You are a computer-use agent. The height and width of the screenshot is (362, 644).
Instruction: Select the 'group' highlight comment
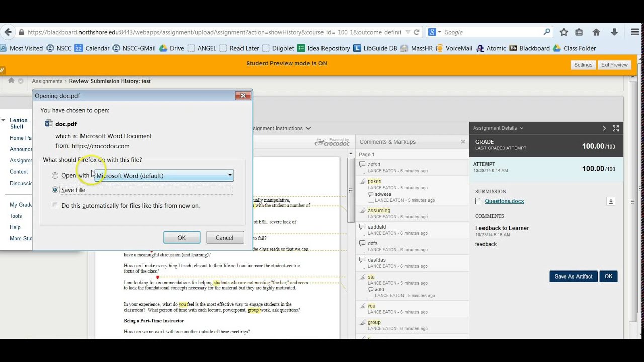tap(413, 325)
